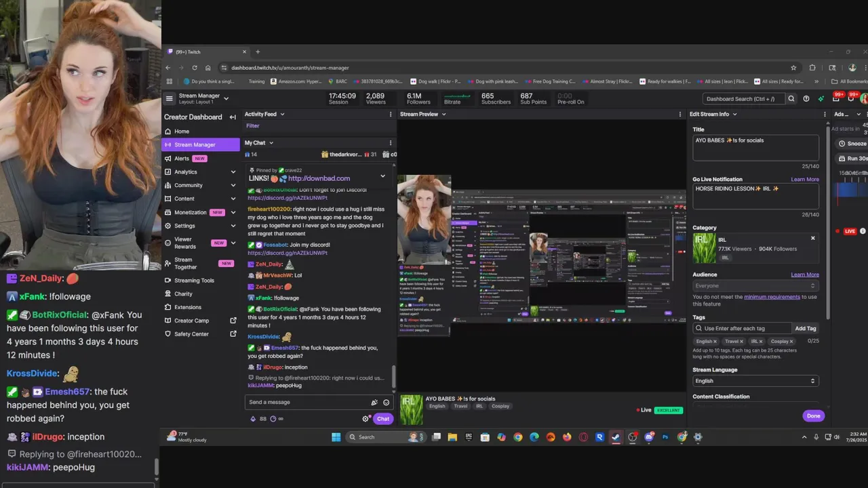Click the browser reload icon
Viewport: 868px width, 488px height.
195,68
